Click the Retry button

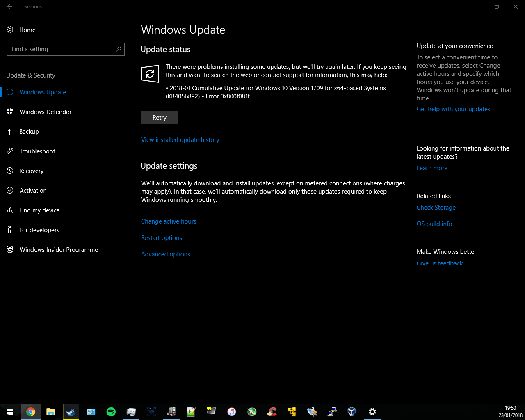click(160, 117)
